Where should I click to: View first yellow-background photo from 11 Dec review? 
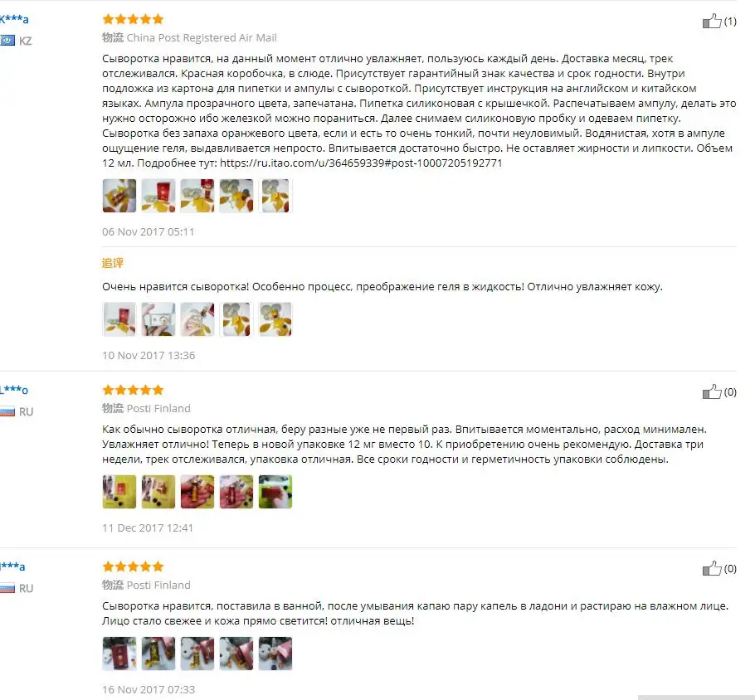coord(119,492)
